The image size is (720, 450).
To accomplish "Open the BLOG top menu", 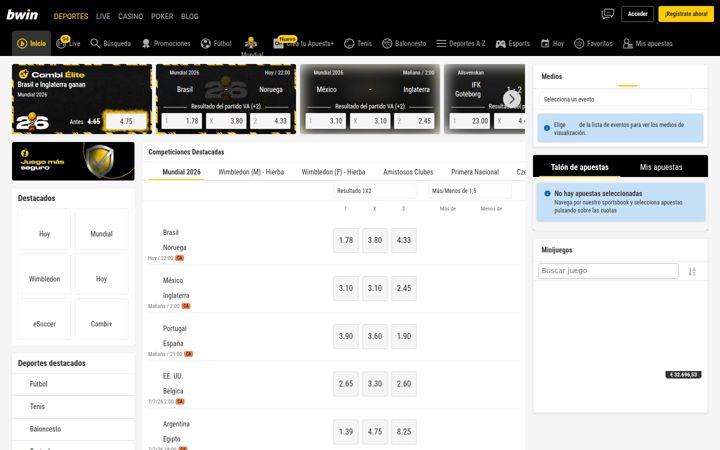I will [190, 16].
